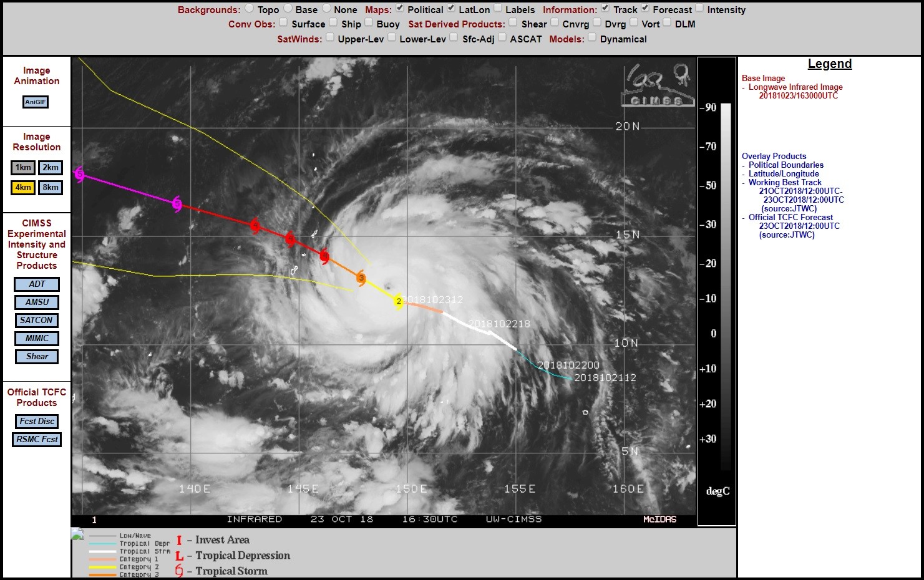Screen dimensions: 924x580
Task: Click the CIMSS logo on the satellite image
Action: point(658,84)
